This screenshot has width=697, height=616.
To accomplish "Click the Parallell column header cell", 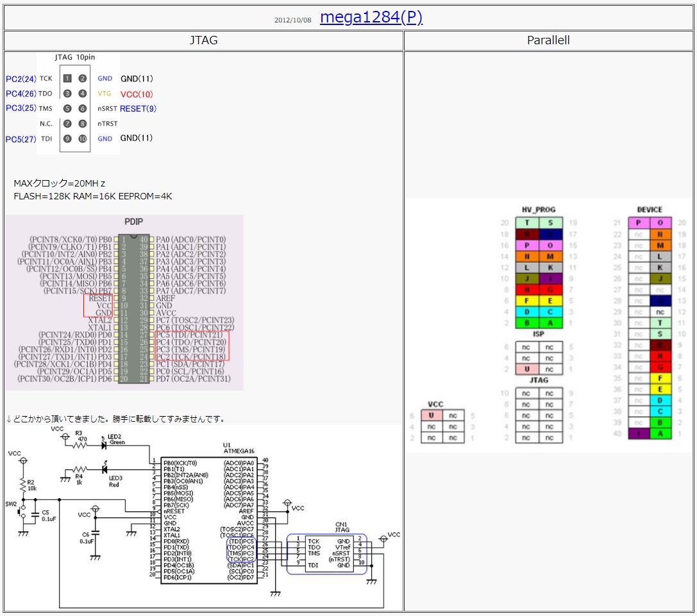I will (548, 40).
